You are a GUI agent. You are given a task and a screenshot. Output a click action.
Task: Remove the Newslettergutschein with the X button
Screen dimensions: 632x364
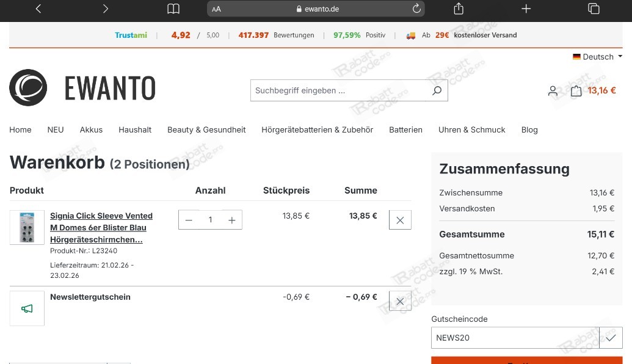(400, 301)
